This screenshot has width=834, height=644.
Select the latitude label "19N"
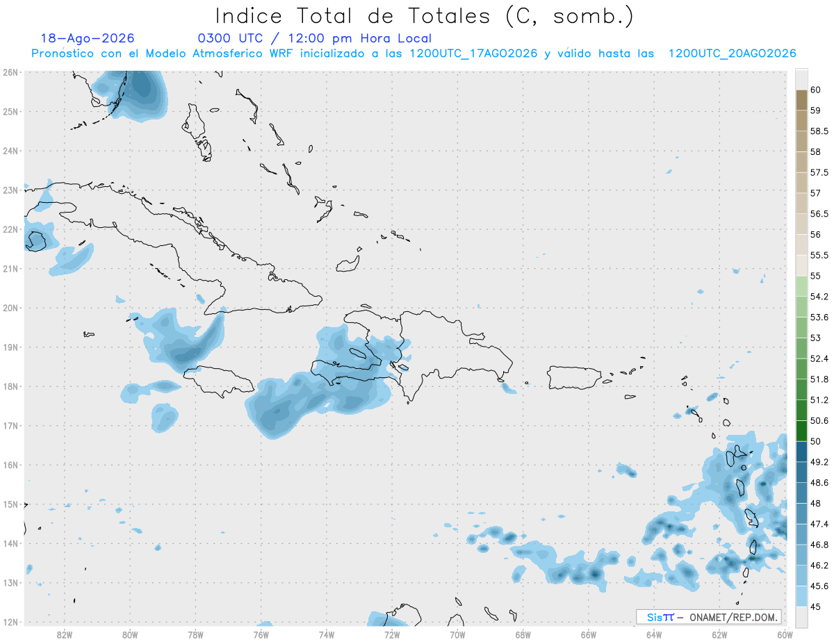tap(10, 347)
